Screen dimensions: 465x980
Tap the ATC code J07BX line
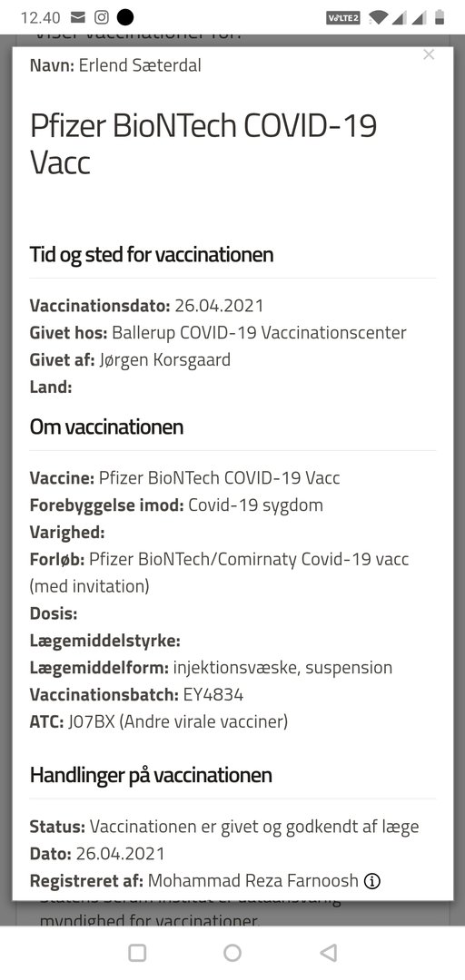(x=159, y=722)
